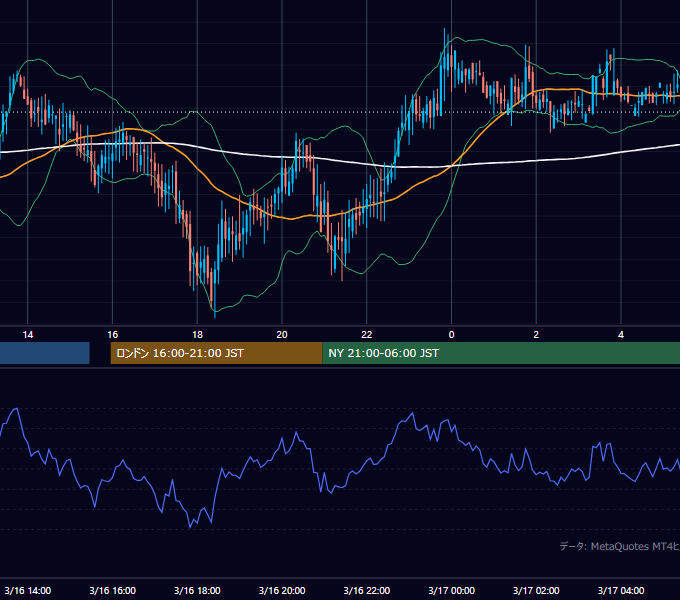The width and height of the screenshot is (680, 600).
Task: Click the 3/16 22:00 date label
Action: pyautogui.click(x=367, y=590)
